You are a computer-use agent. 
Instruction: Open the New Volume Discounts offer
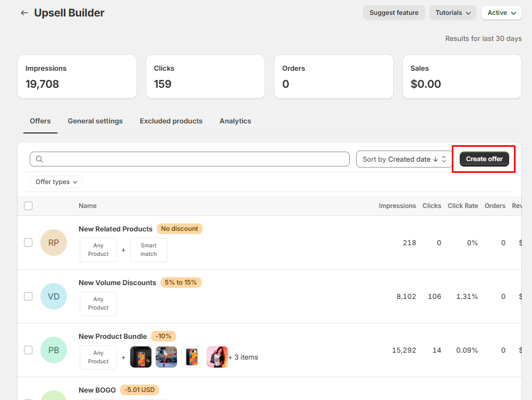point(117,282)
